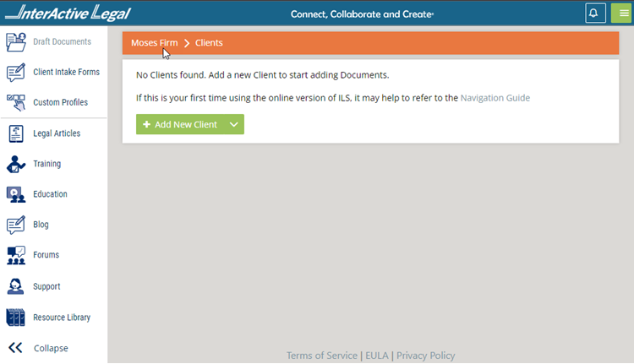Open the green hamburger menu
This screenshot has width=634, height=364.
[620, 14]
